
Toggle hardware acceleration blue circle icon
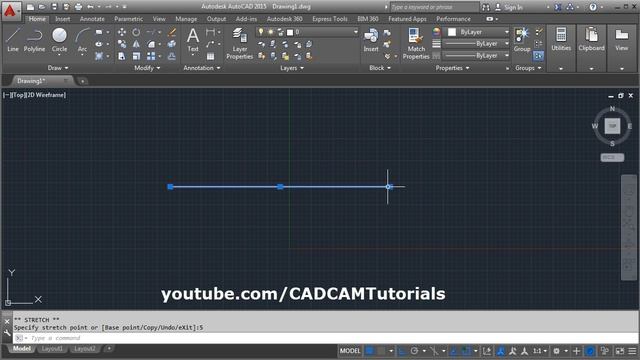coord(590,351)
